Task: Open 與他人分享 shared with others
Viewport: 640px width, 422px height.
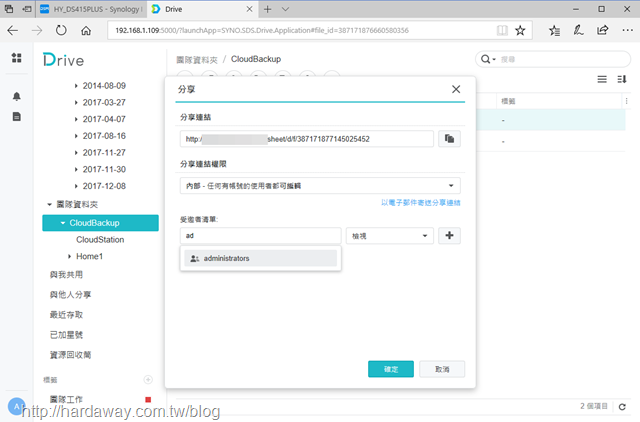Action: (70, 295)
